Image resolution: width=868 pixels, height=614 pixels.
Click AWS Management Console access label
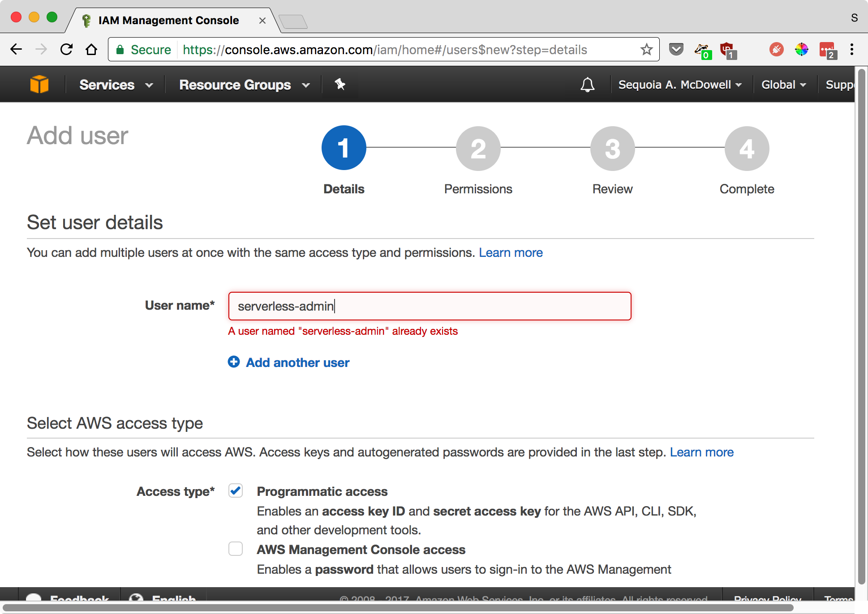coord(361,550)
